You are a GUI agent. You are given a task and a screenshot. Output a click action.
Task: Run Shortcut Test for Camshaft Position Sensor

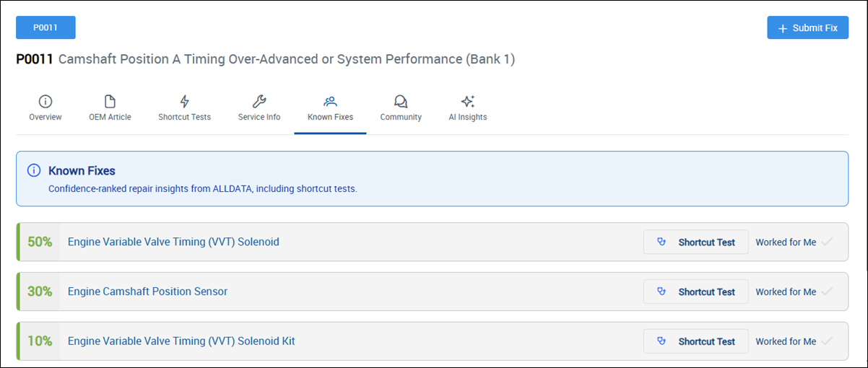pos(695,292)
